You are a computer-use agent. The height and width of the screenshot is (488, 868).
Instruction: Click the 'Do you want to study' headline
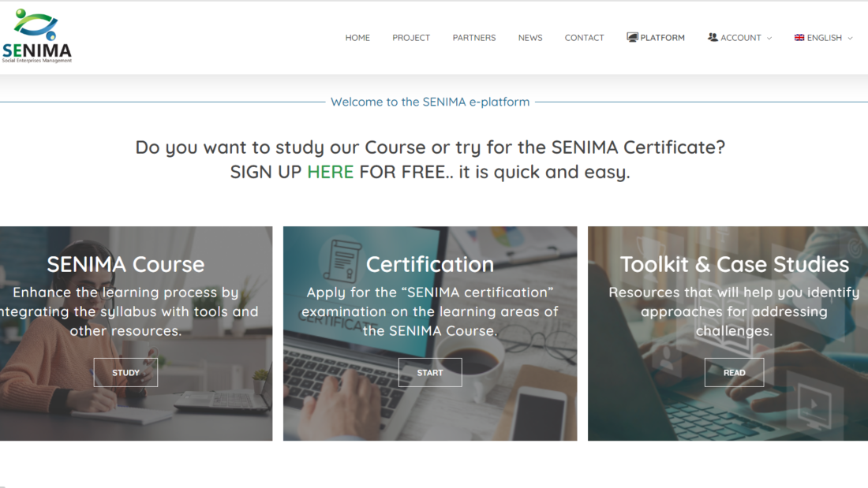click(x=430, y=147)
